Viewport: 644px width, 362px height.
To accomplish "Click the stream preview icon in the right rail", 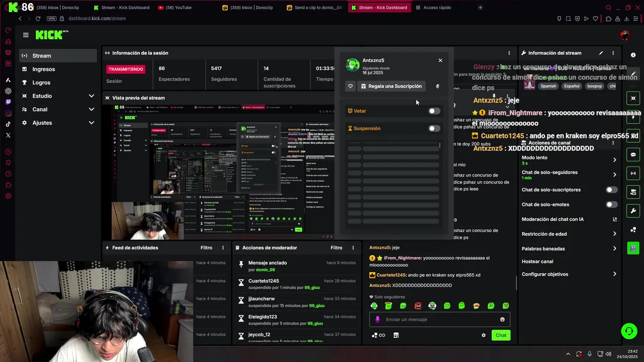I will pos(633,98).
